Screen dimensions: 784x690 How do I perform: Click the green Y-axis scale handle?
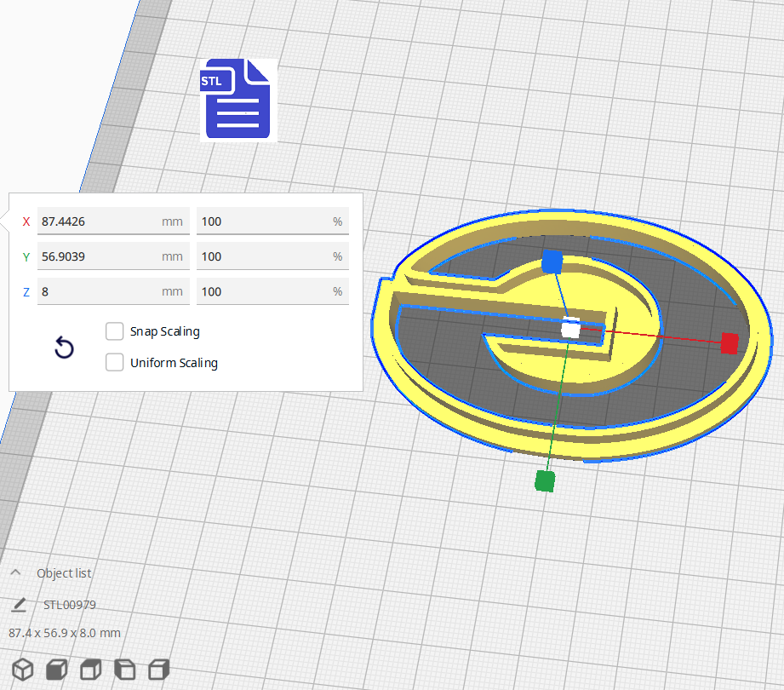click(544, 480)
